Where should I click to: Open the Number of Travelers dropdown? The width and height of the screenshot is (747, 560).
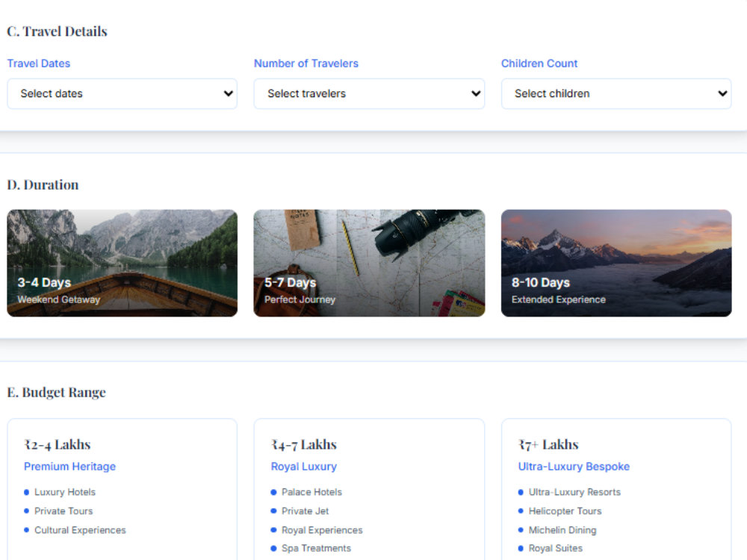(x=369, y=94)
